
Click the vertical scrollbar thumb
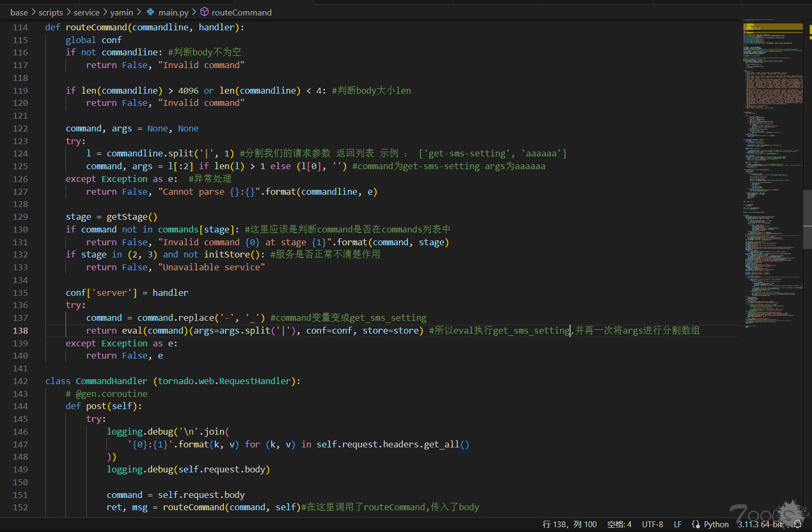807,218
